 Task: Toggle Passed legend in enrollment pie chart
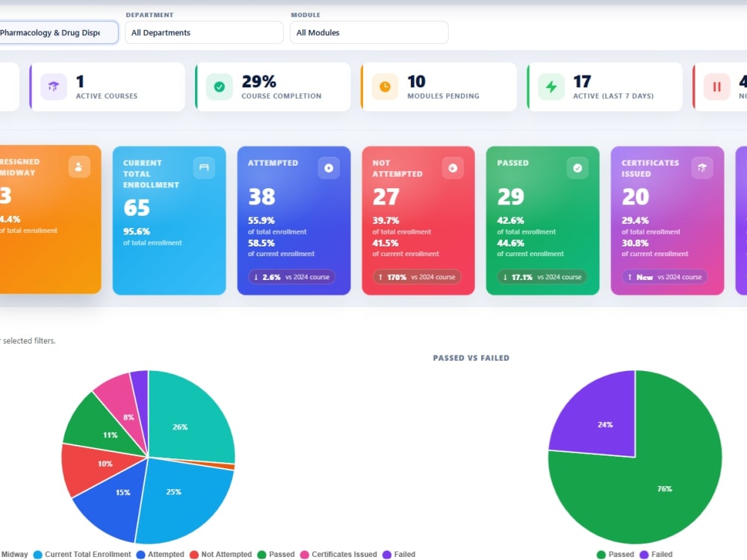coord(276,554)
